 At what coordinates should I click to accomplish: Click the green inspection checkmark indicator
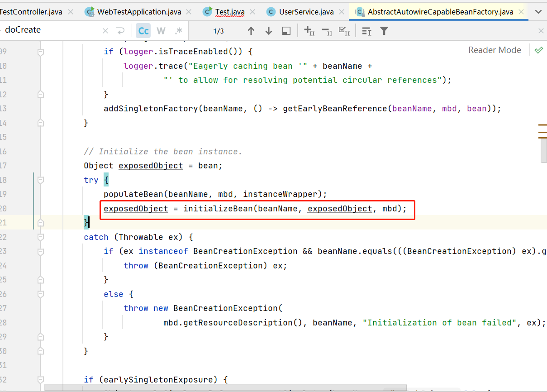(538, 50)
